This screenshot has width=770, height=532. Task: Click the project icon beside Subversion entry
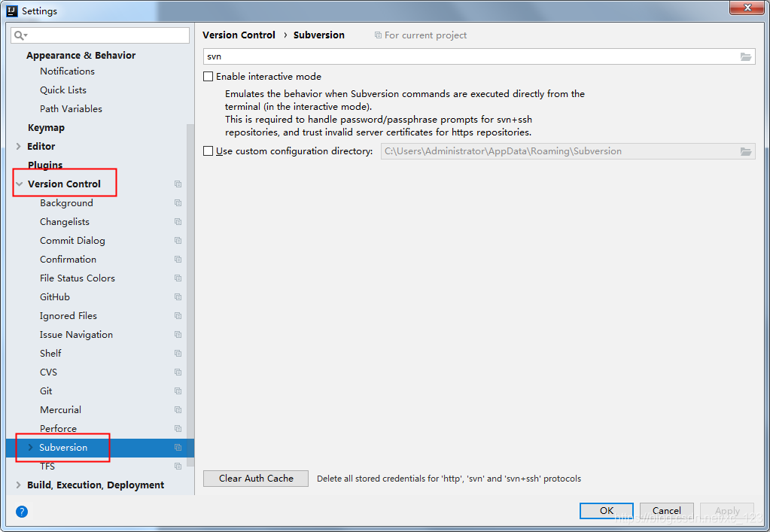tap(178, 447)
